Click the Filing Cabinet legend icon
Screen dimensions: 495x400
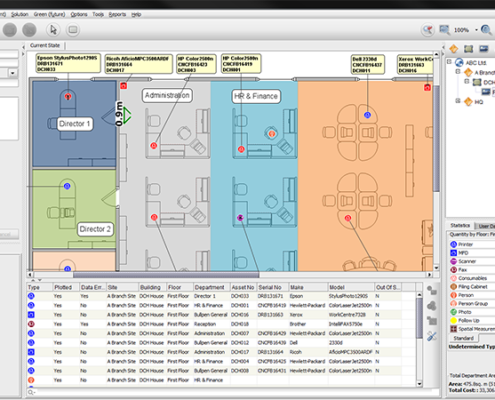pyautogui.click(x=453, y=287)
